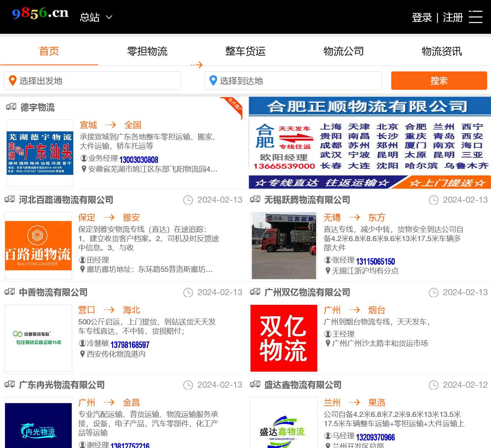Click the 宣城 departure city link

(88, 125)
